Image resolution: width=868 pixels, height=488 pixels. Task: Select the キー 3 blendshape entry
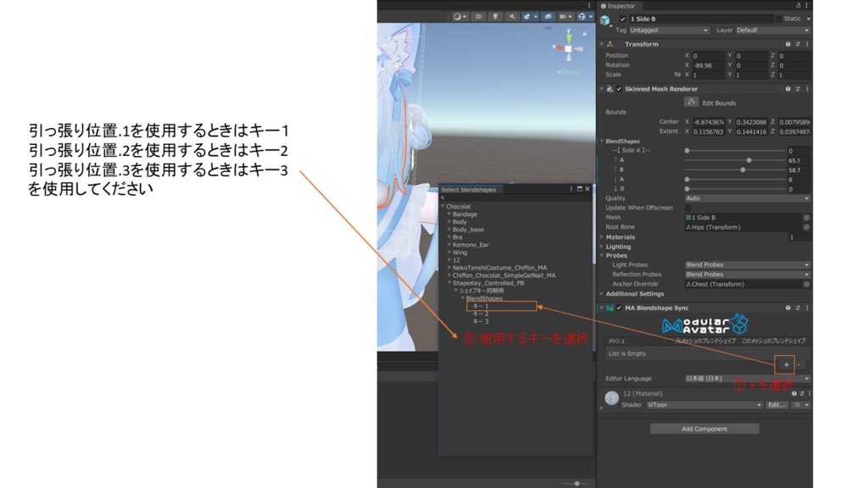(481, 321)
